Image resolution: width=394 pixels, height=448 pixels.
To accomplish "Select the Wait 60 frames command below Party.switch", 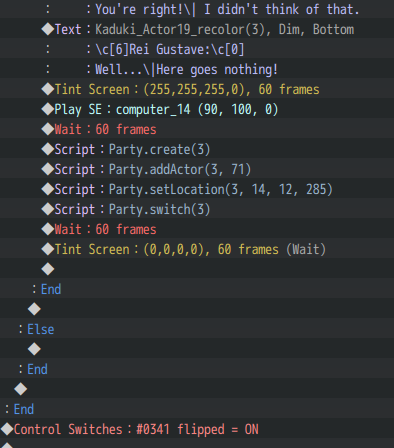I will tap(197, 229).
